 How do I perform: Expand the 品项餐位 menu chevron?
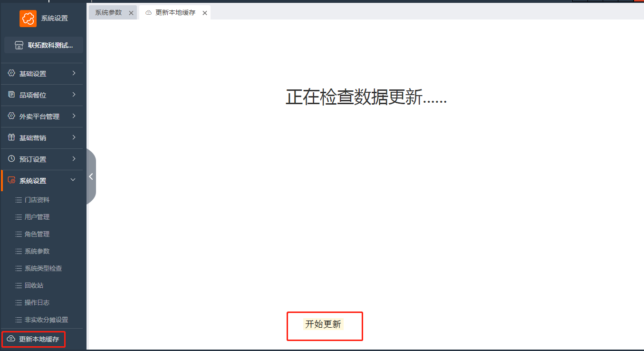tap(74, 95)
